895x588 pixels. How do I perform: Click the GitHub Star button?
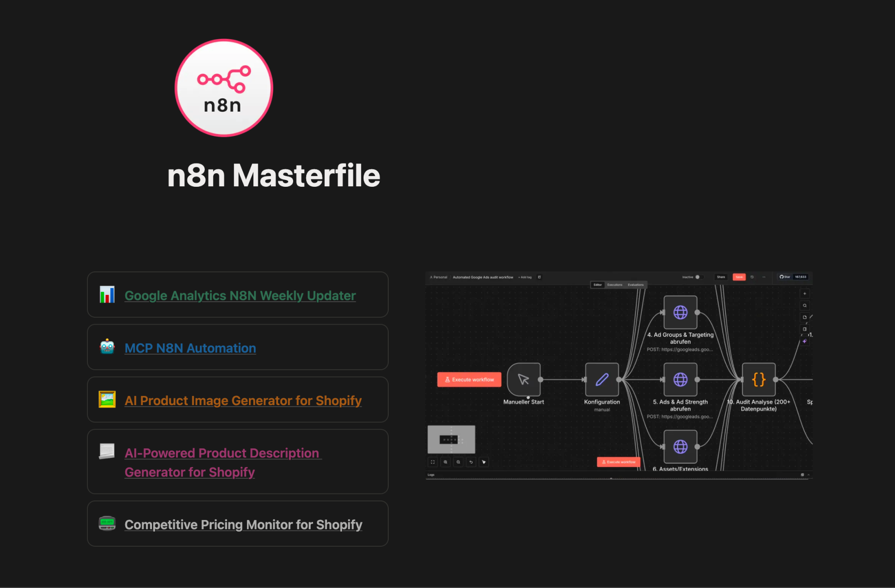tap(785, 277)
